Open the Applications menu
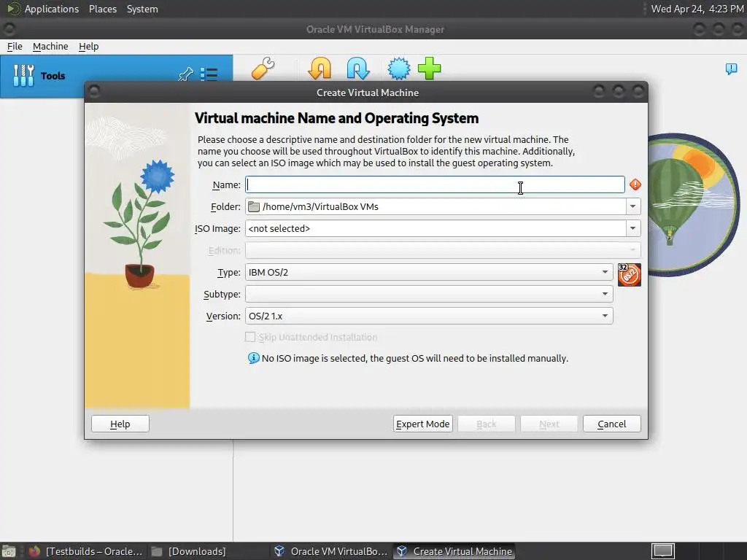 [x=52, y=9]
